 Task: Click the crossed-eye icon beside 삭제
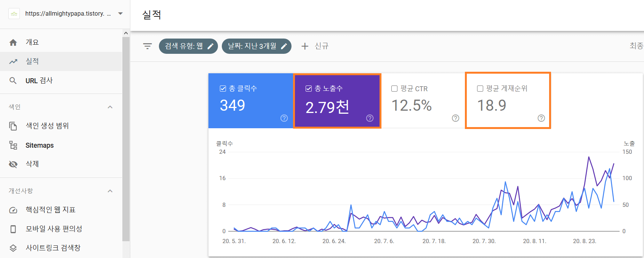[13, 164]
